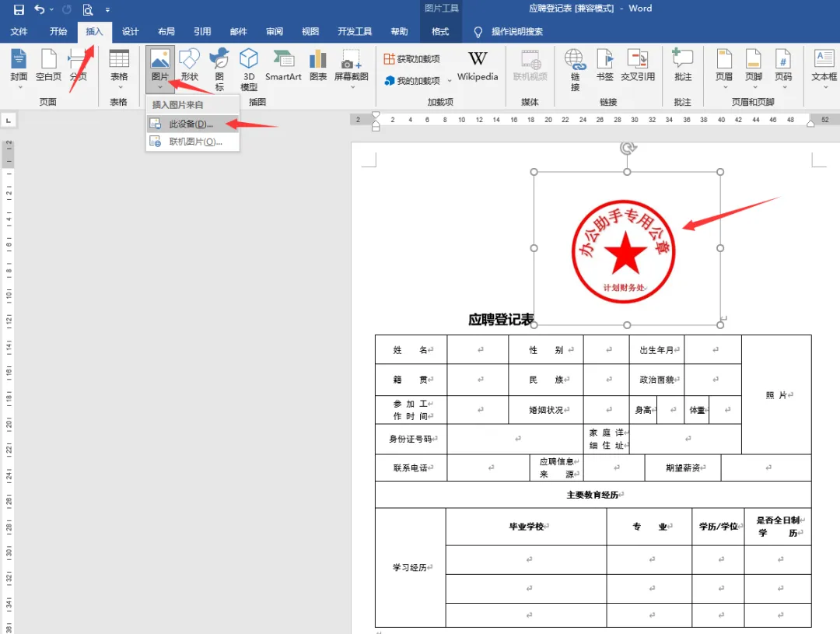The image size is (840, 634).
Task: Switch to the 引用 ribbon tab
Action: (202, 32)
